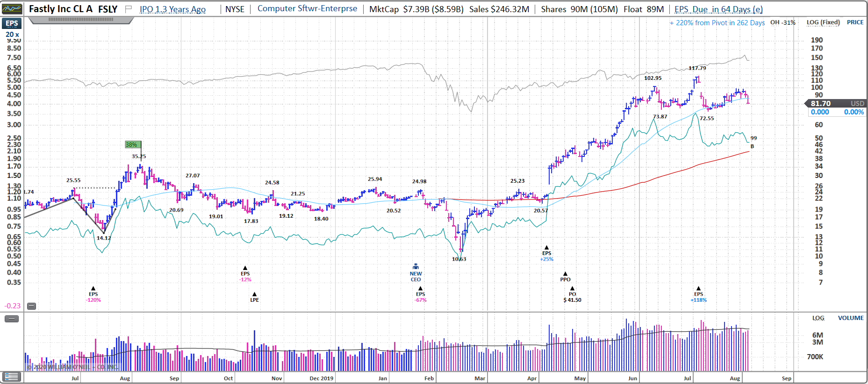
Task: Click the 20 x EPS multiple label
Action: tap(12, 34)
